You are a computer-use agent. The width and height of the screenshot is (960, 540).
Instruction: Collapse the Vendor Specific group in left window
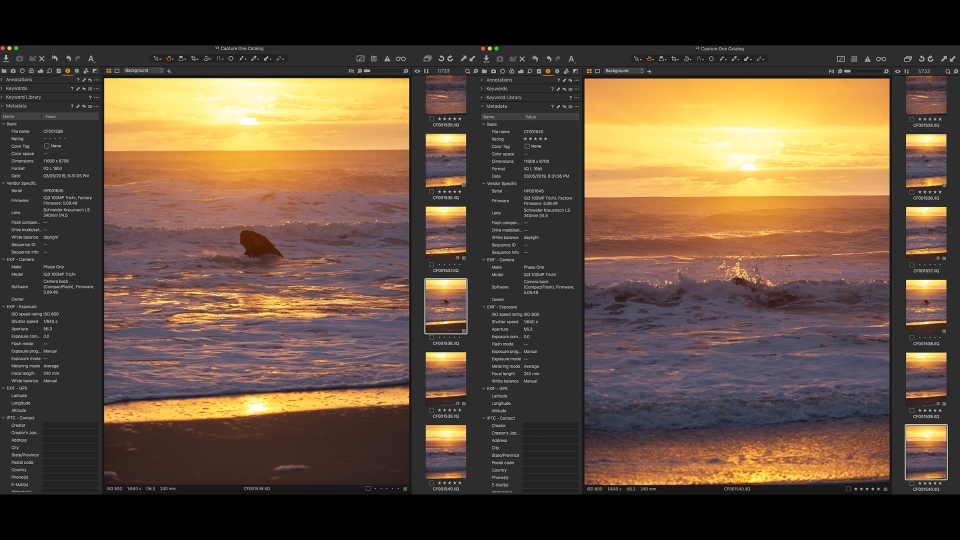pyautogui.click(x=3, y=183)
